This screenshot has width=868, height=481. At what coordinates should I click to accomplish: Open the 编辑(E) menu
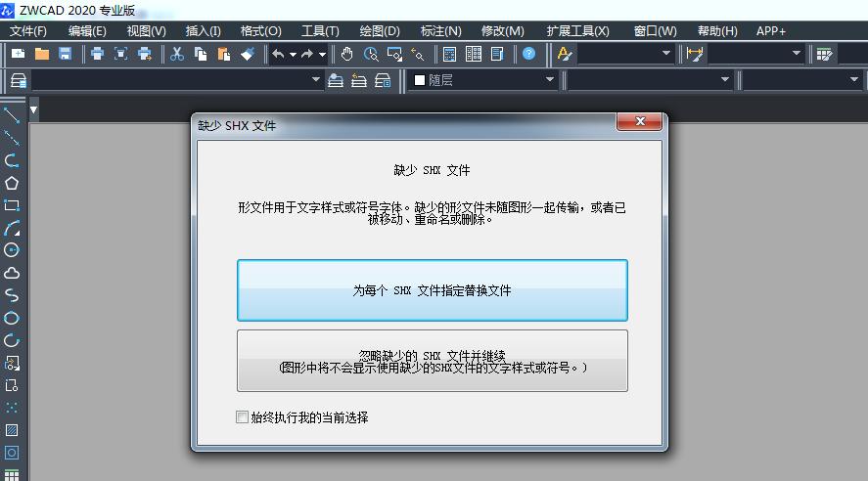coord(87,31)
